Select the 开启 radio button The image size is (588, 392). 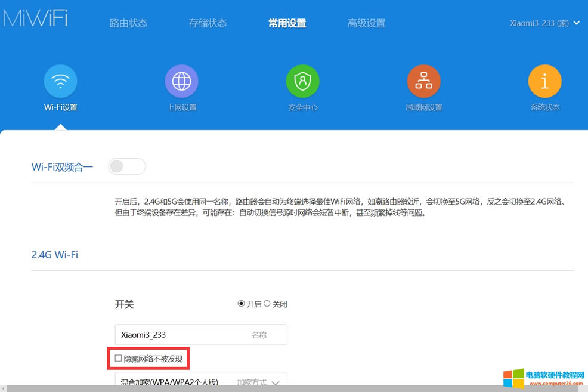[x=242, y=304]
